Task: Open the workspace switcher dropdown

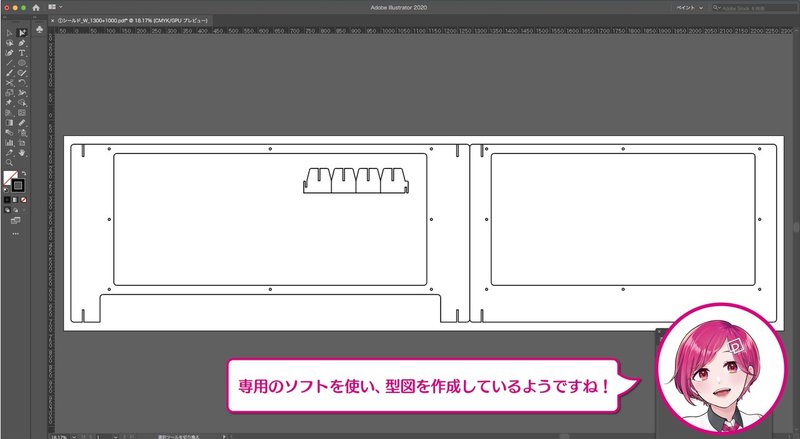Action: (x=690, y=8)
